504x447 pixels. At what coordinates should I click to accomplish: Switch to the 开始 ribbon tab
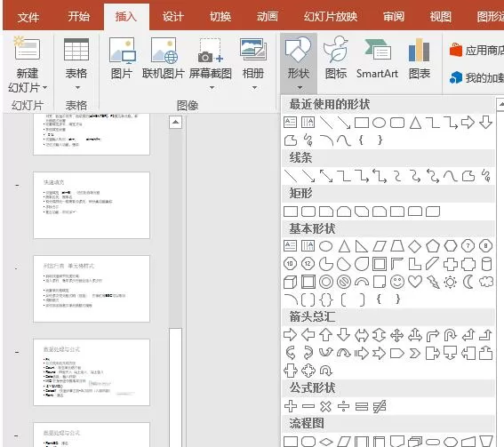coord(78,16)
